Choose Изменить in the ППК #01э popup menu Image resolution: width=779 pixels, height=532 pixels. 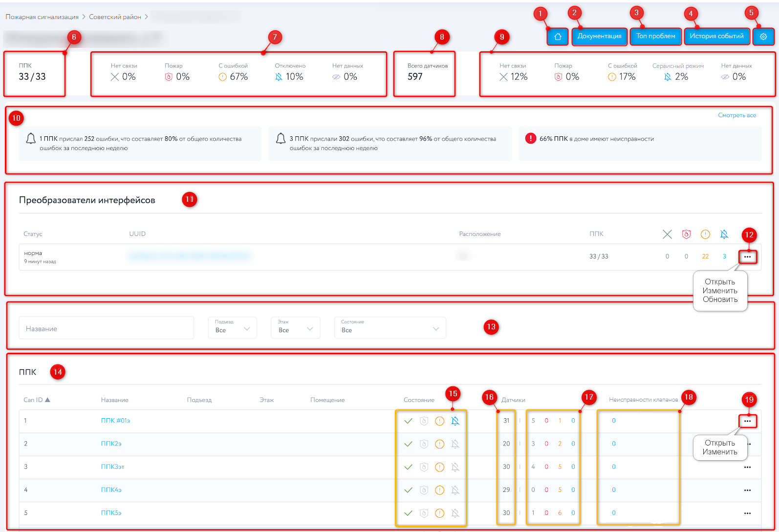720,452
